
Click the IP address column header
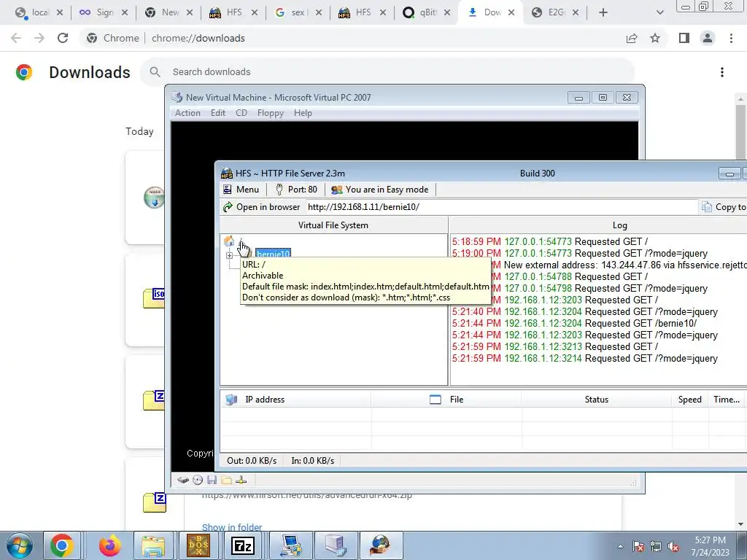pos(295,400)
